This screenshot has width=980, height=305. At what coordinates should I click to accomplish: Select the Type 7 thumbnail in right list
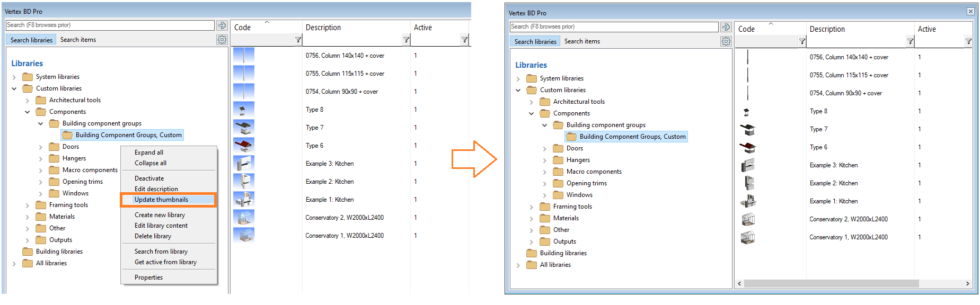coord(748,129)
